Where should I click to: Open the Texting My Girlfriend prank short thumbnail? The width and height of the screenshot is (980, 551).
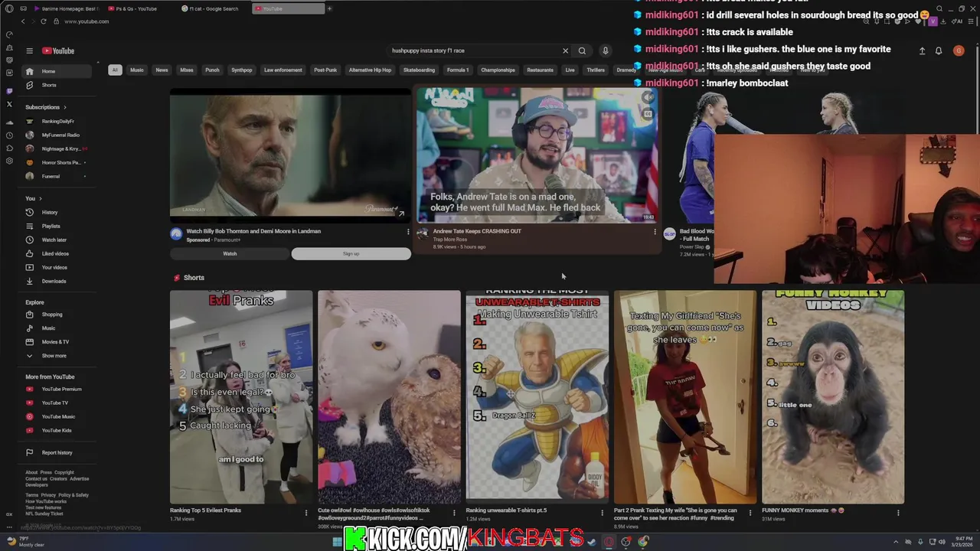click(685, 397)
